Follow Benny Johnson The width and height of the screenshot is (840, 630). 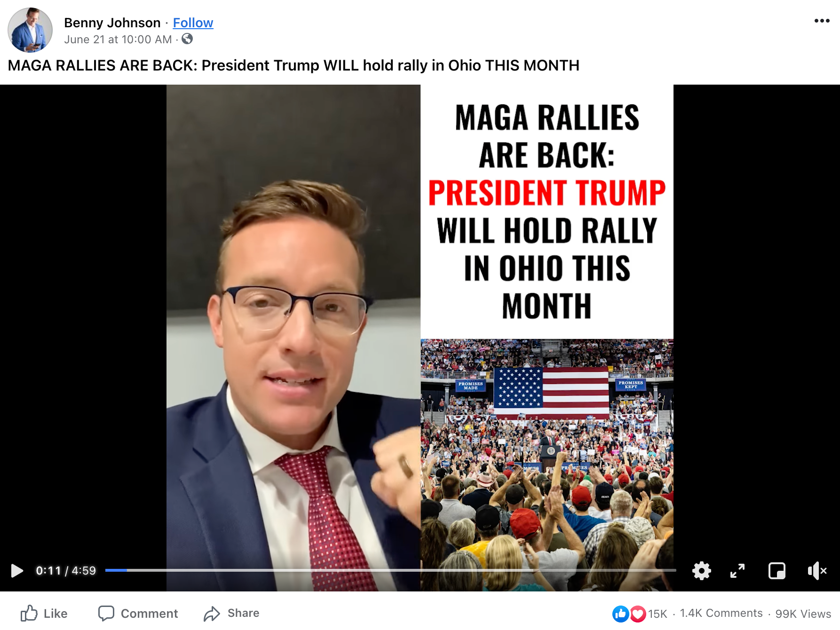[x=193, y=23]
